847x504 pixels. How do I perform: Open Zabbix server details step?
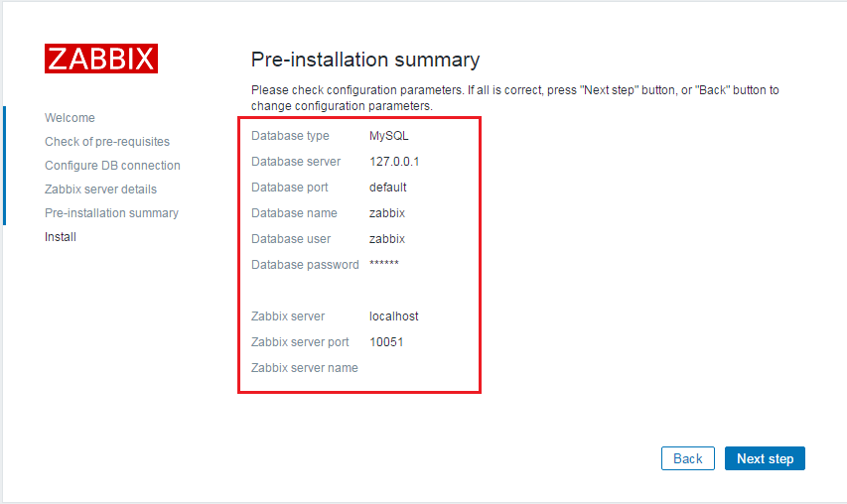click(x=100, y=189)
